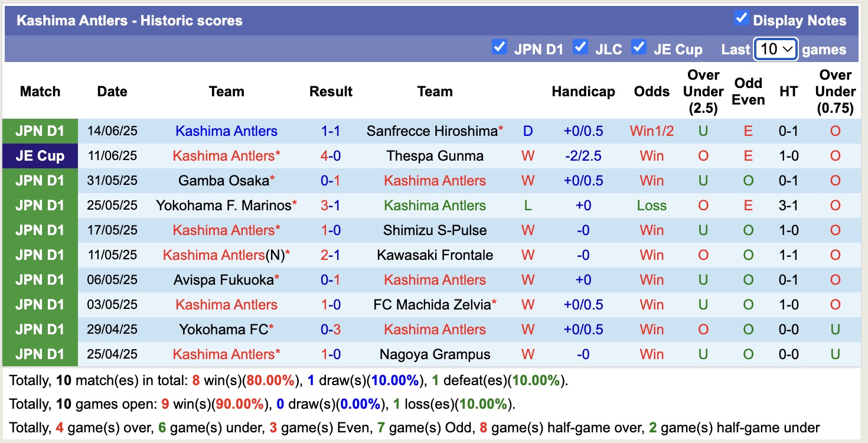
Task: Click the JPN D1 badge next to Gamba Osaka row
Action: [39, 181]
